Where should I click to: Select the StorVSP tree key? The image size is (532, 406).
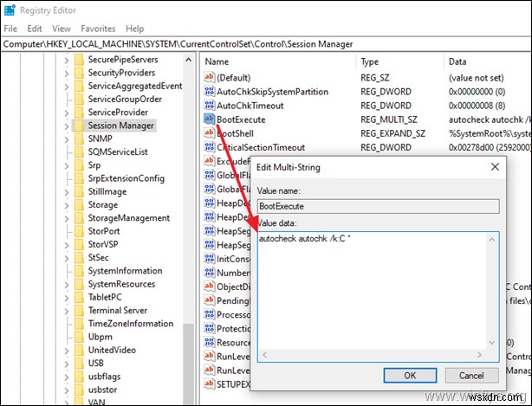point(103,245)
